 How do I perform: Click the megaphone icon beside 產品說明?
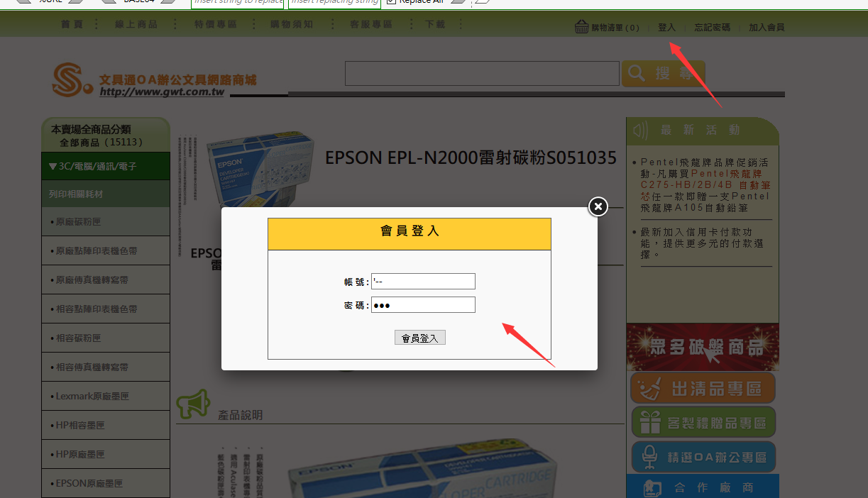point(193,404)
